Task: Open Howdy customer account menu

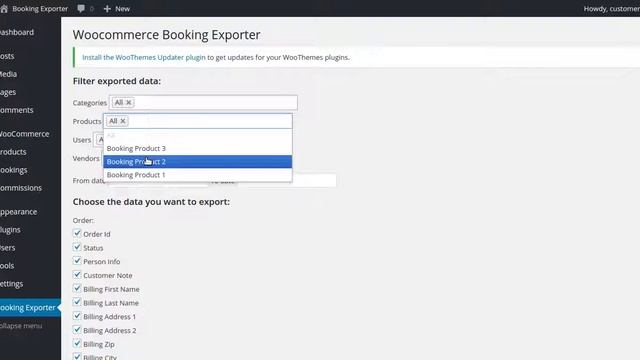Action: [x=611, y=9]
